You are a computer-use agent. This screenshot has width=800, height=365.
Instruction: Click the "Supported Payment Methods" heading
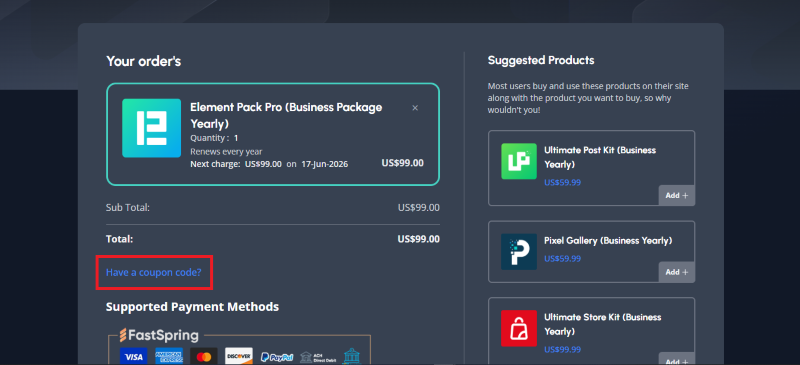click(192, 307)
